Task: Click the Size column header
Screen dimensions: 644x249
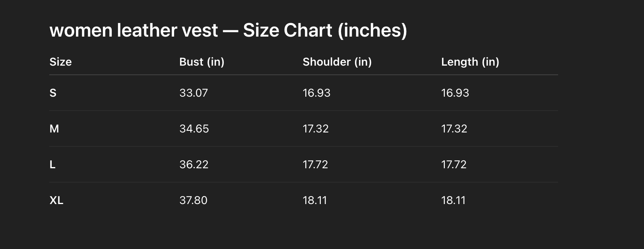Action: [x=60, y=62]
